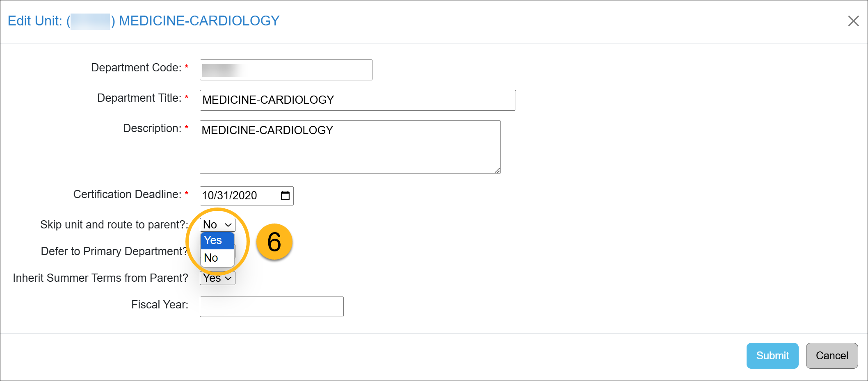Close the Edit Unit dialog with X
Screen dimensions: 868x381
[853, 21]
